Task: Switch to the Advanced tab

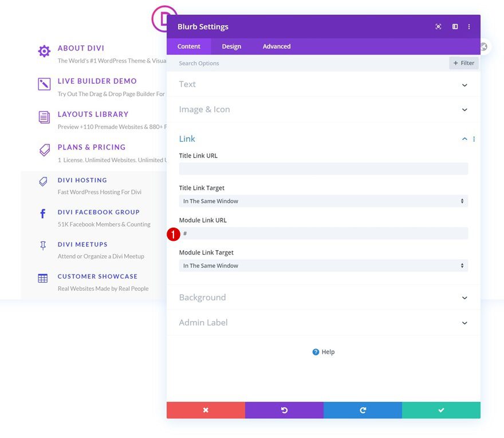Action: click(276, 46)
